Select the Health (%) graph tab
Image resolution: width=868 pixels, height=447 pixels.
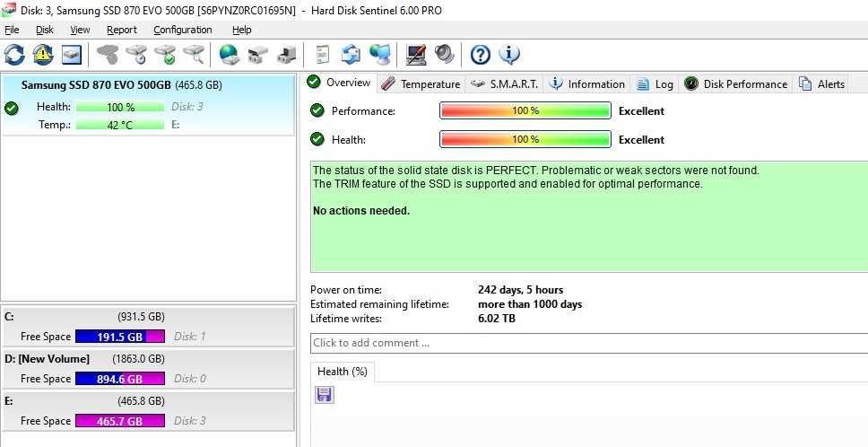coord(343,372)
